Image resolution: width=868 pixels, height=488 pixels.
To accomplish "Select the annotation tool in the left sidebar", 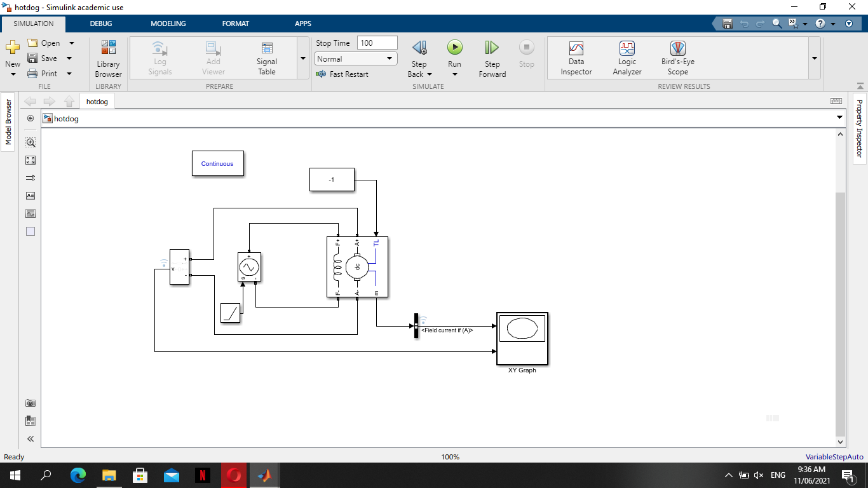I will click(30, 196).
